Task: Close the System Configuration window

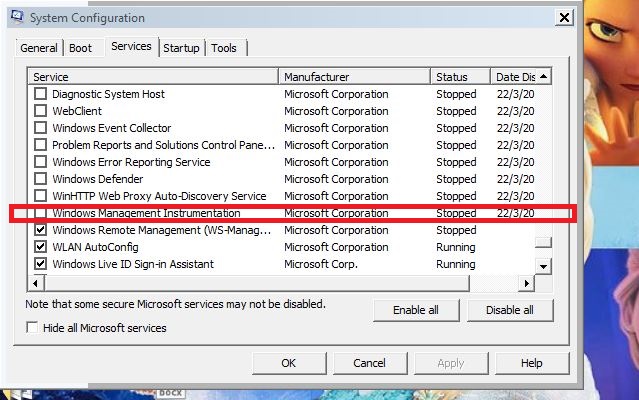Action: 564,18
